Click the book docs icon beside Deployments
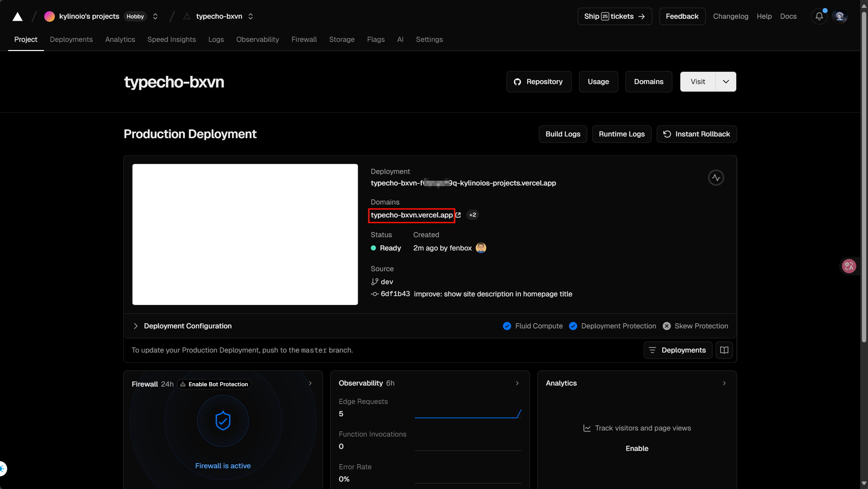Viewport: 868px width, 489px height. click(724, 350)
